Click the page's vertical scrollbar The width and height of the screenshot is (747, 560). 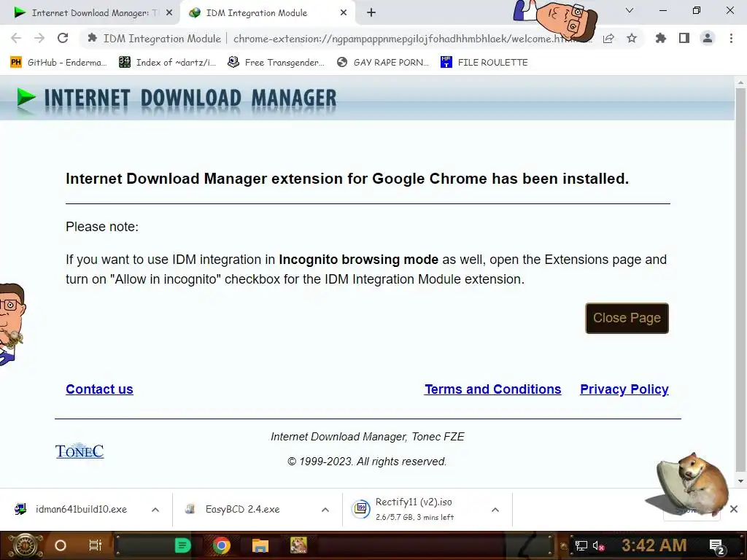(x=740, y=279)
